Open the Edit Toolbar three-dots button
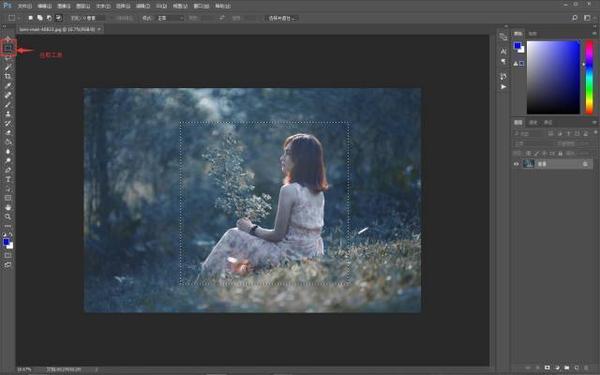 click(8, 226)
